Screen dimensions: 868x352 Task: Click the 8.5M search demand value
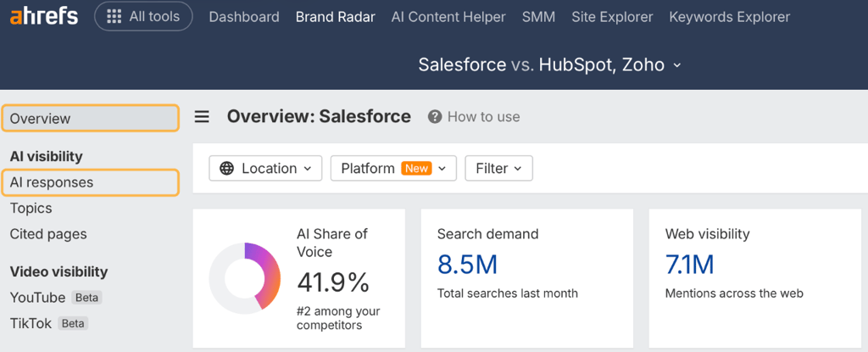(x=467, y=265)
